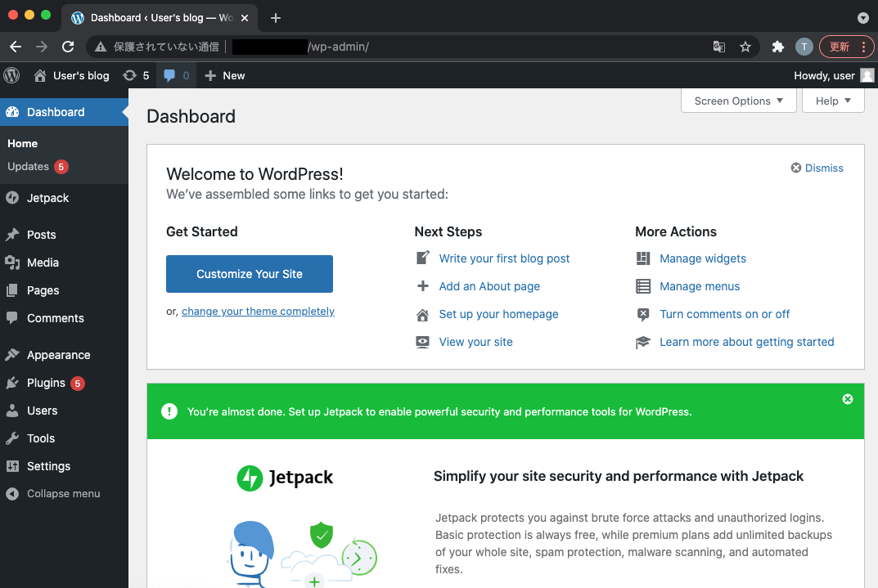Viewport: 878px width, 588px height.
Task: Click the Collapse menu arrow icon
Action: pos(12,493)
